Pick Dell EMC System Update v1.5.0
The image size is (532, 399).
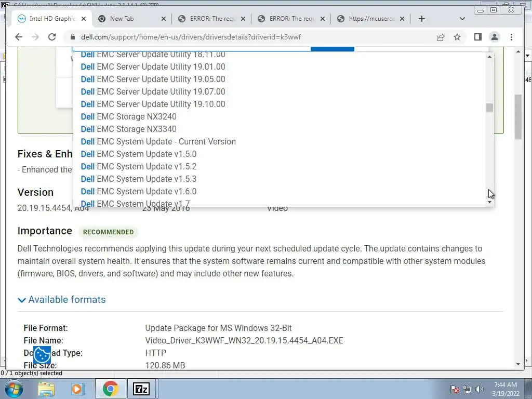[x=138, y=154]
